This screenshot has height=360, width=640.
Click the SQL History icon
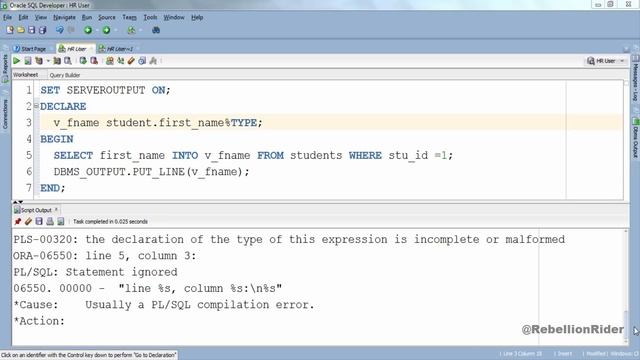tap(142, 61)
